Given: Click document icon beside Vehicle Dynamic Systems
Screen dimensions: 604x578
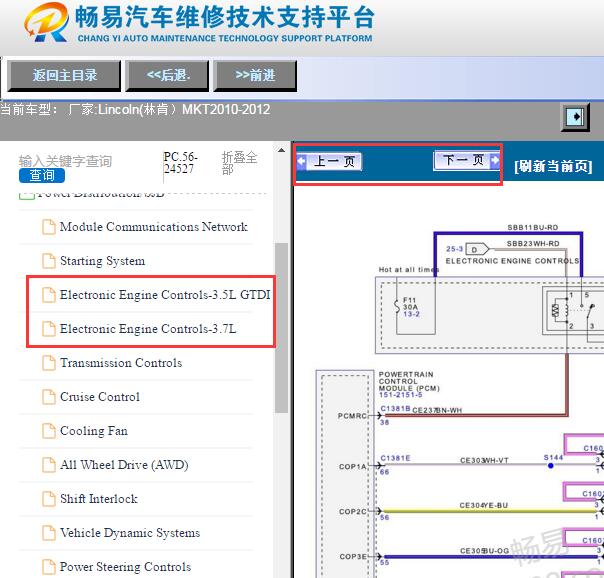Looking at the screenshot, I should (49, 533).
